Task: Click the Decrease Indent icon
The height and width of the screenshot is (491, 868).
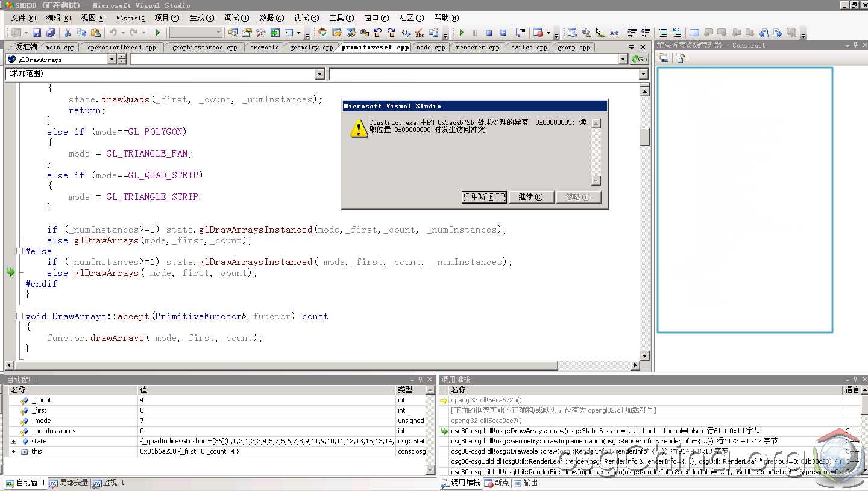Action: pyautogui.click(x=632, y=33)
